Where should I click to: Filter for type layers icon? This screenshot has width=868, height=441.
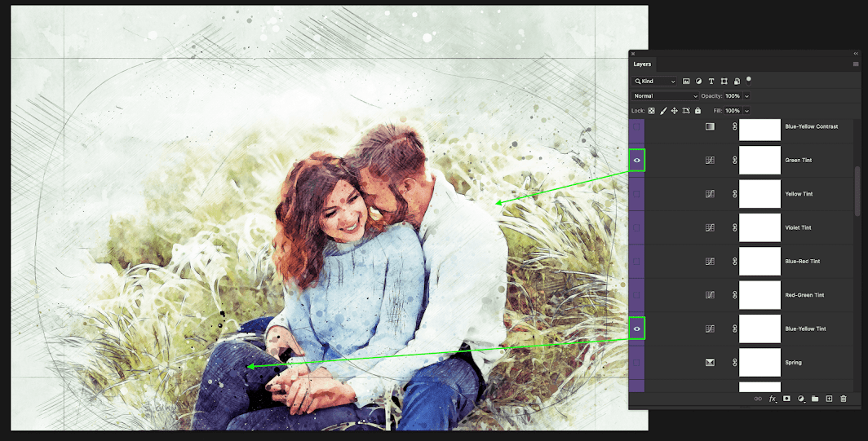tap(711, 82)
